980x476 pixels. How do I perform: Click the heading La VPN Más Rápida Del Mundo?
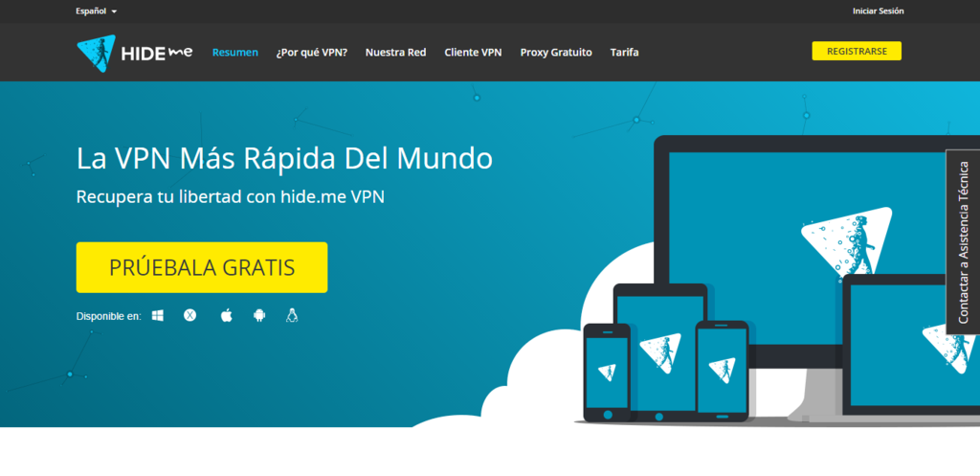click(x=284, y=159)
